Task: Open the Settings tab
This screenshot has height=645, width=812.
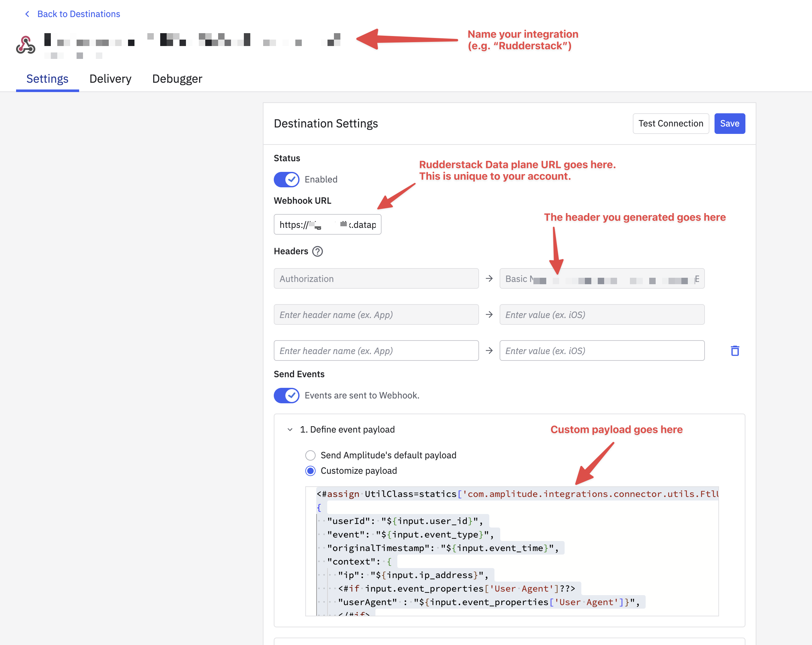Action: pyautogui.click(x=48, y=79)
